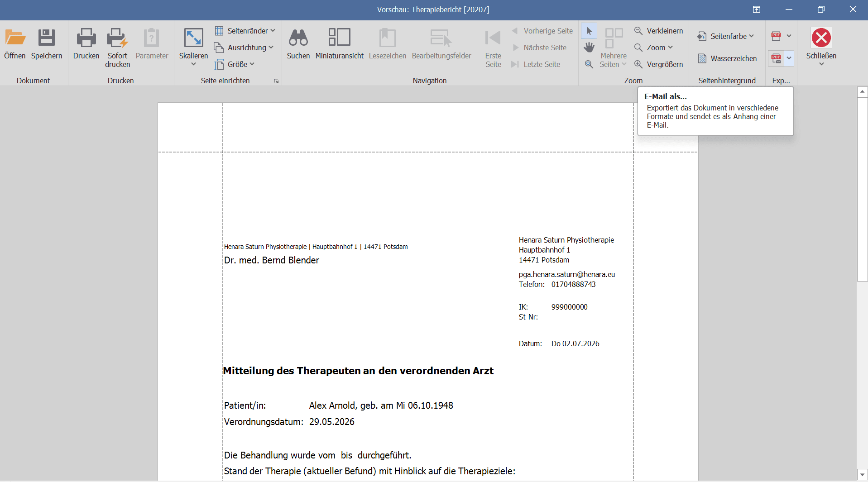Open the Seitenfarbe page color dropdown
The height and width of the screenshot is (482, 868).
click(726, 36)
